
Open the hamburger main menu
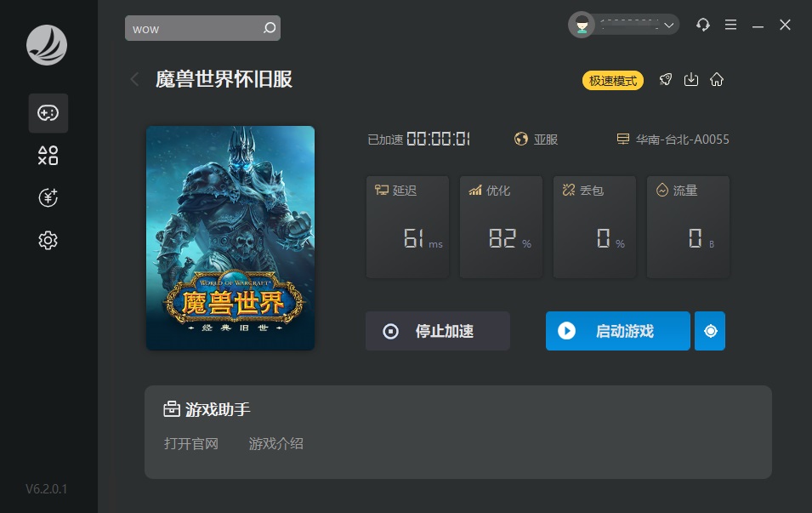[730, 26]
